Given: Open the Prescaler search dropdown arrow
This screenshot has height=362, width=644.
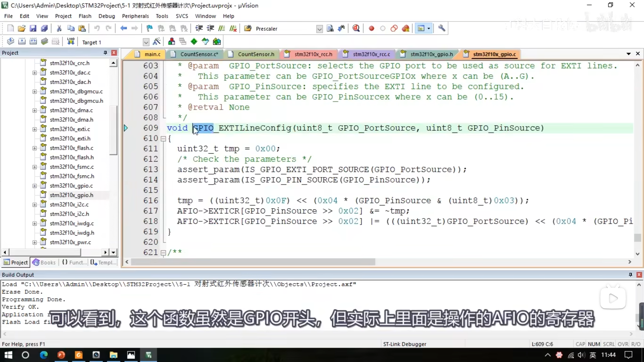Looking at the screenshot, I should (319, 29).
